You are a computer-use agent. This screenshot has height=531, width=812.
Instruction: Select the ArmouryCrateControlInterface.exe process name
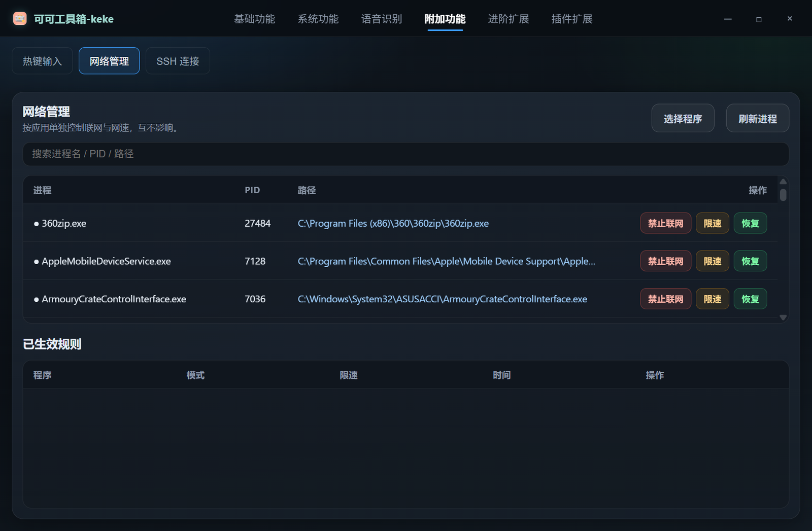tap(114, 299)
